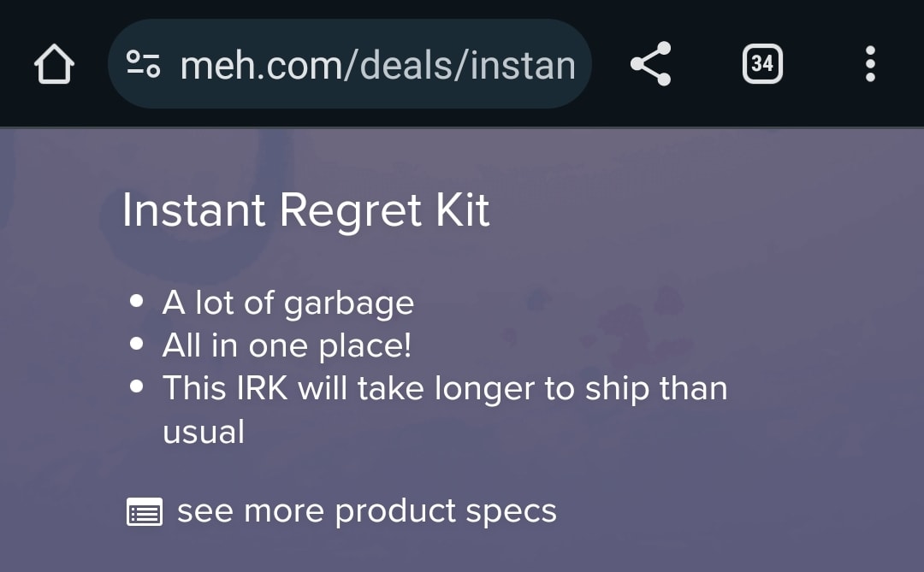Open the three-dot browser menu
Viewport: 924px width, 572px height.
tap(870, 64)
